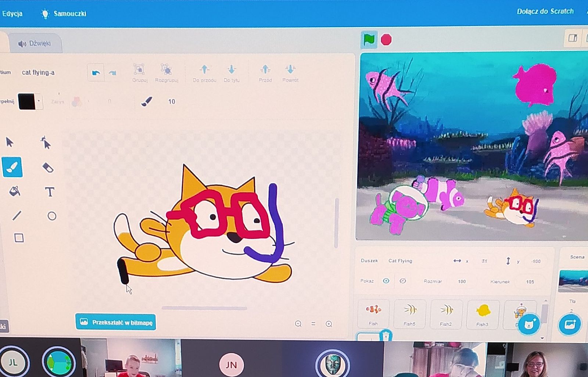588x377 pixels.
Task: Click Dołącz do Scratch link
Action: coord(545,11)
